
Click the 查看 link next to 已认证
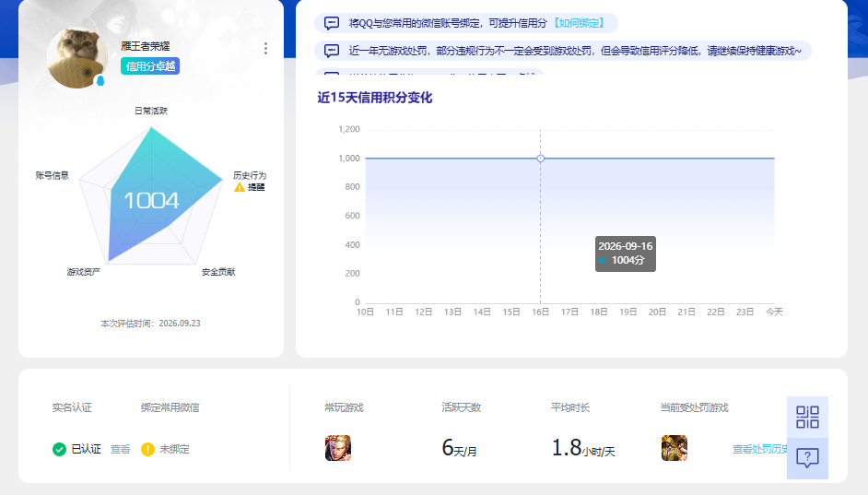120,449
